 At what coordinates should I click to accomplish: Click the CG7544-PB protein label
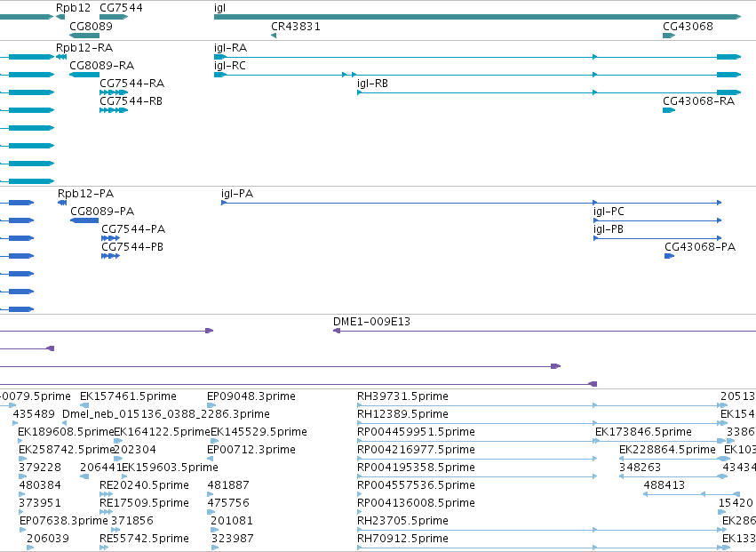click(132, 247)
